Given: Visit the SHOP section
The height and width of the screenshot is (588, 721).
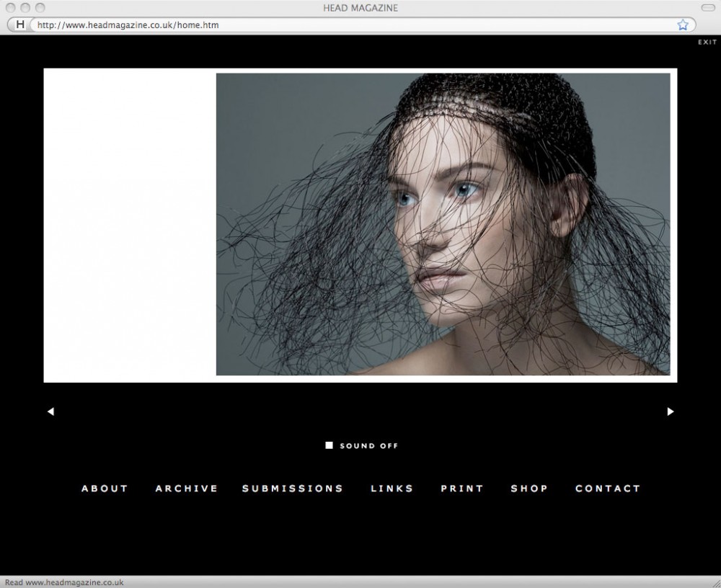Looking at the screenshot, I should 529,489.
